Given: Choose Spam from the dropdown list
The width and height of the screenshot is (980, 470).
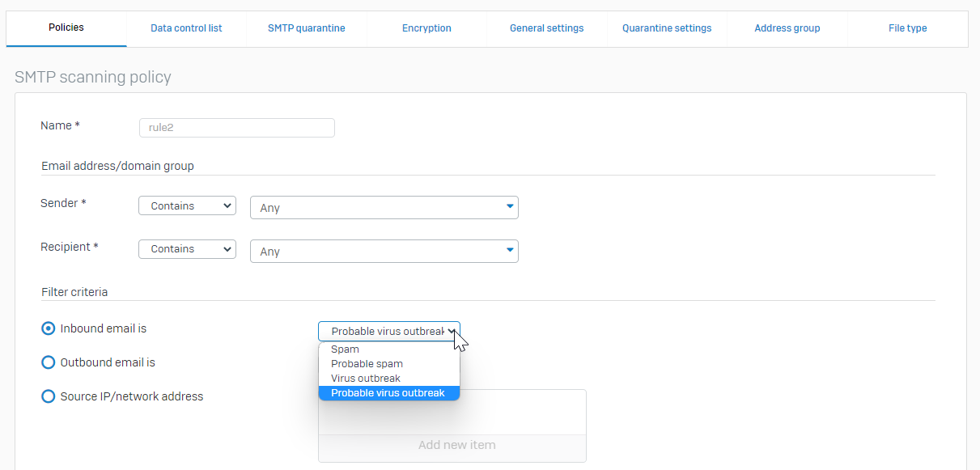Looking at the screenshot, I should point(346,349).
